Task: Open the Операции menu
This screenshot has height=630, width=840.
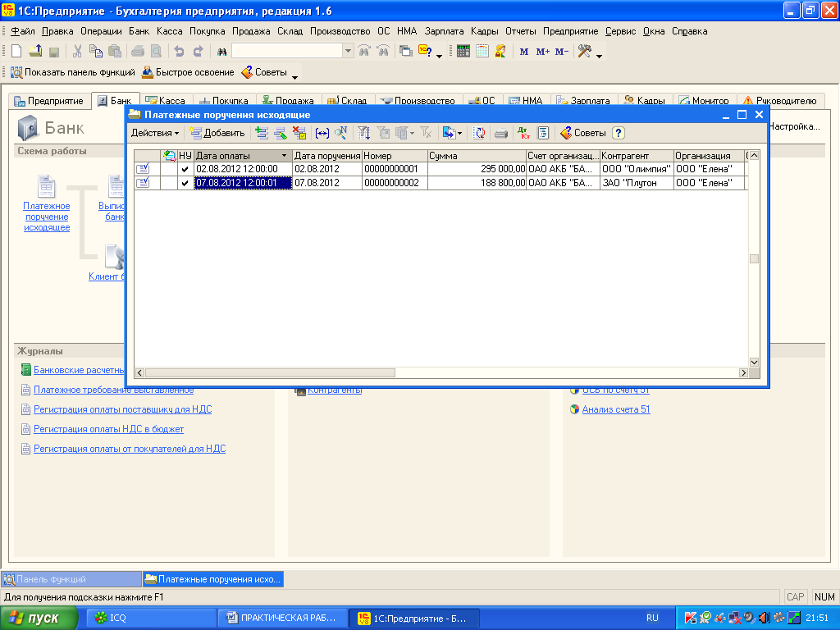Action: 101,31
